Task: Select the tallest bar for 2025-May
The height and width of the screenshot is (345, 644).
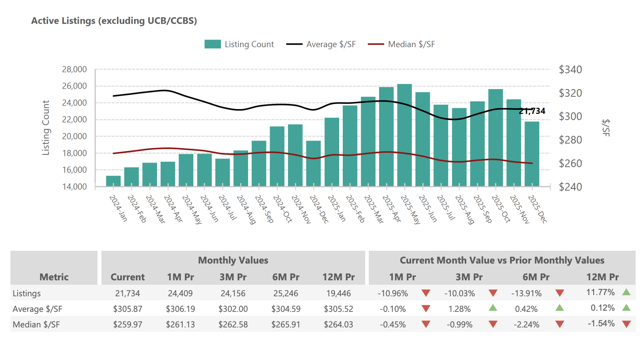Action: coord(404,135)
